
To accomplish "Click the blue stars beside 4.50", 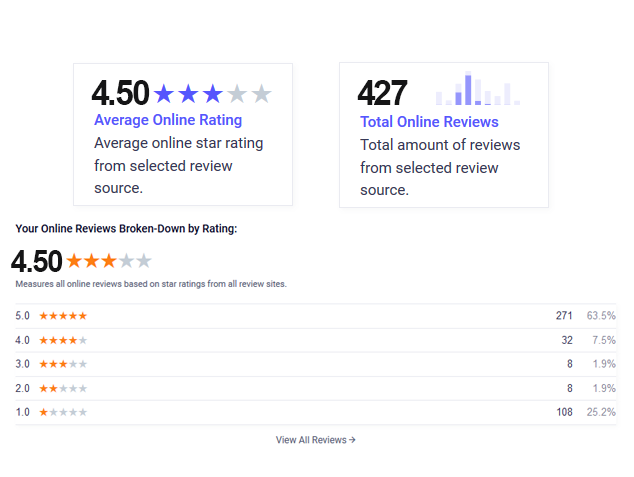I will (213, 94).
